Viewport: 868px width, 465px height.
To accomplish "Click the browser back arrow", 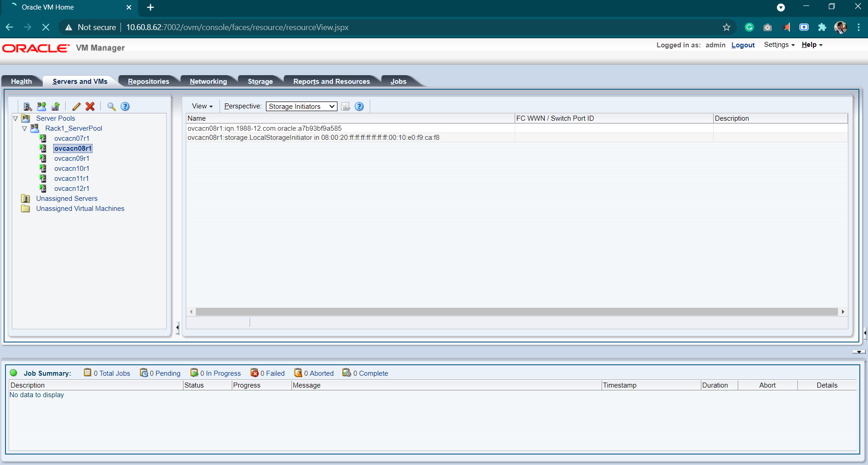I will (9, 27).
